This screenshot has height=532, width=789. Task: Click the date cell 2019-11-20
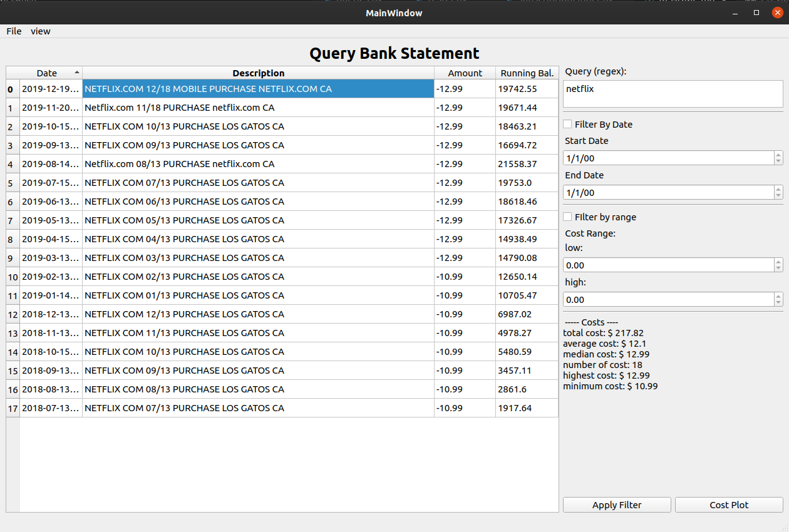click(51, 108)
